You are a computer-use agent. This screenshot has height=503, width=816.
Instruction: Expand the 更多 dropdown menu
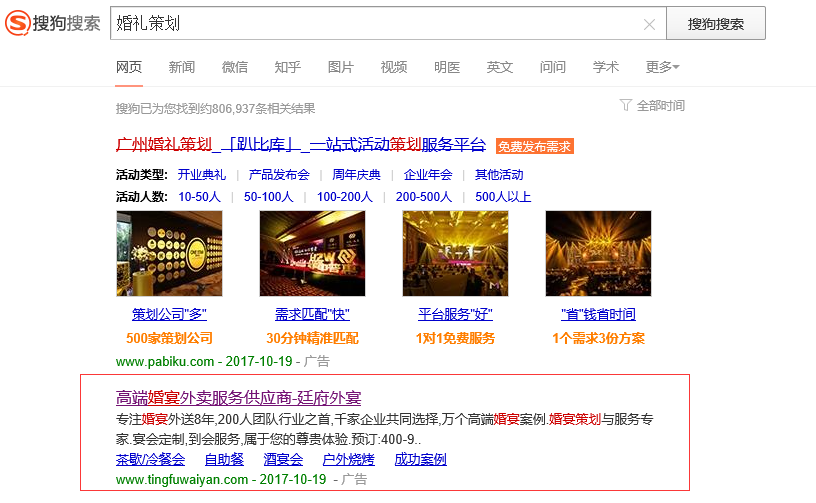(x=662, y=67)
